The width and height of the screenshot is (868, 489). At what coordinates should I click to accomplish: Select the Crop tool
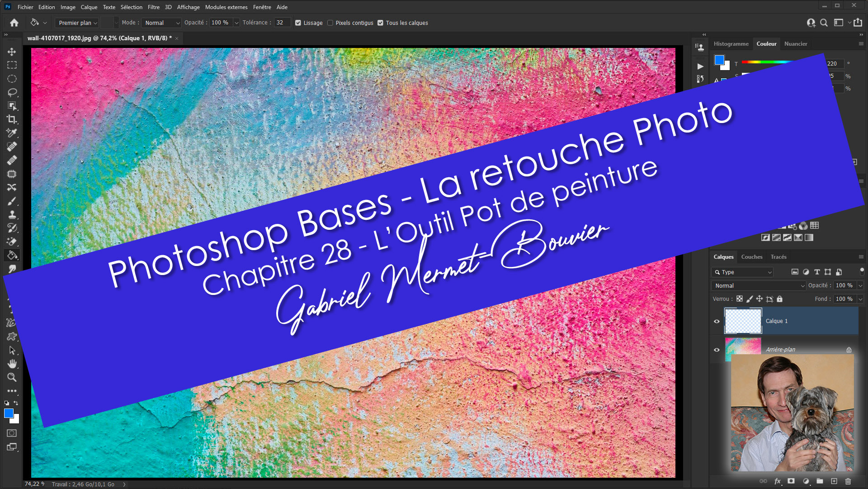click(12, 119)
